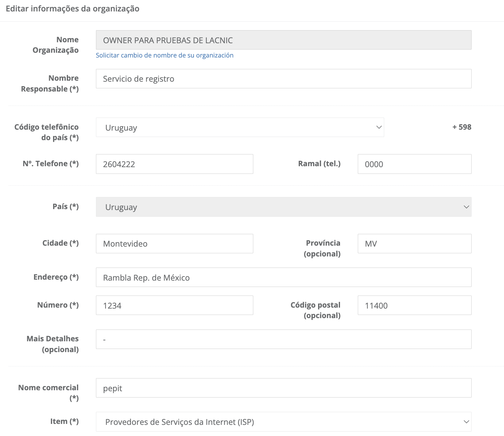Focus the Província field showing MV
This screenshot has height=436, width=504.
point(414,244)
